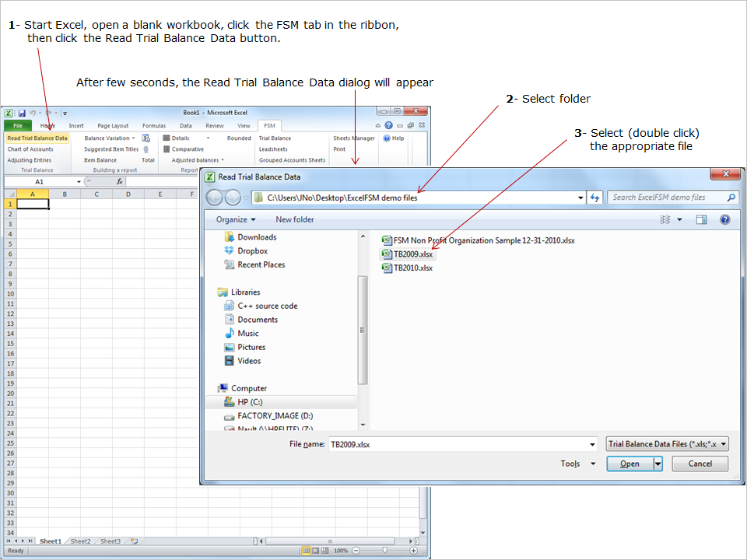Click Save icon in Excel quick access toolbar

click(22, 113)
